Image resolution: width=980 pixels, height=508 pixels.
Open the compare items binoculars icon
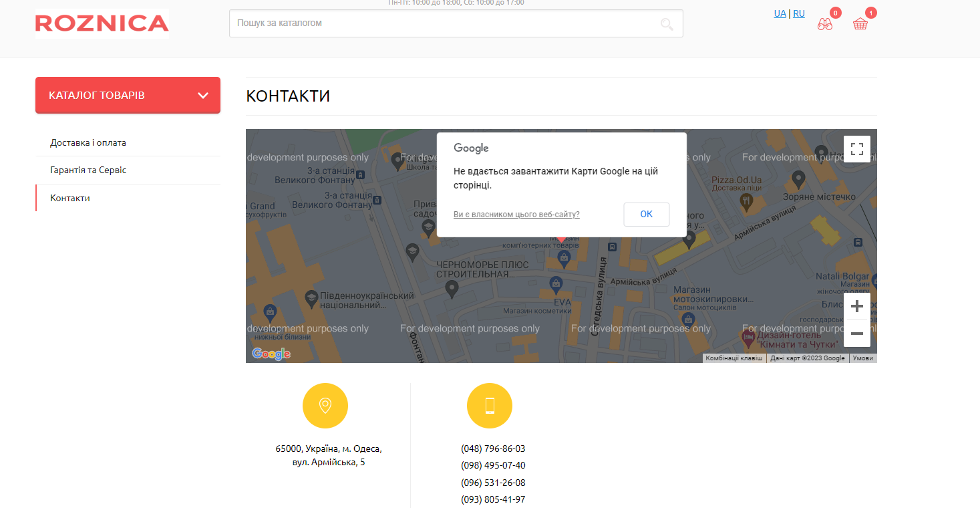[x=825, y=24]
